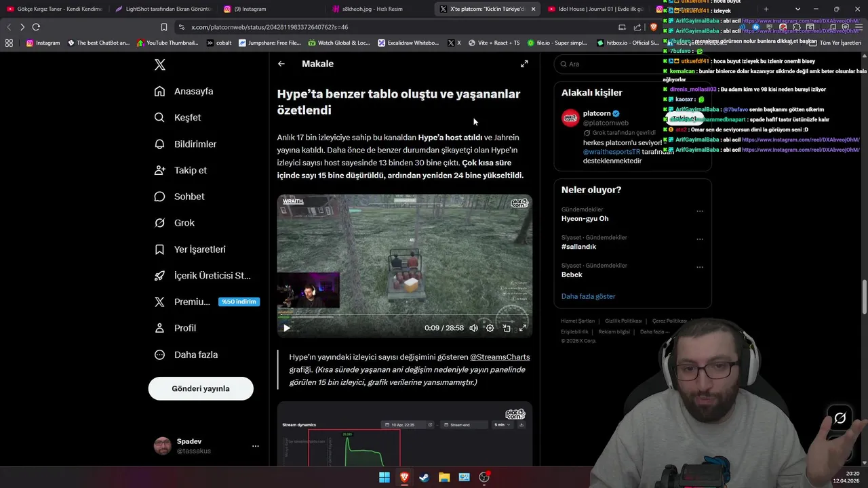Click the Gönderi yayınla button
This screenshot has width=868, height=488.
pos(201,388)
